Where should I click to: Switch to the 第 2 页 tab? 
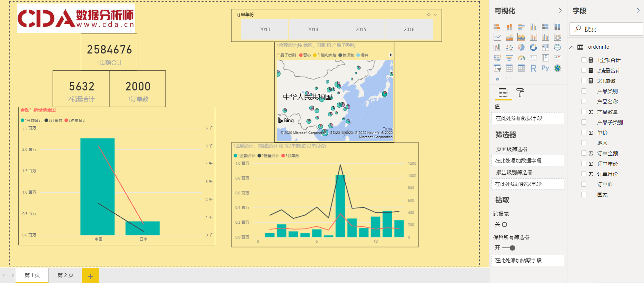65,275
